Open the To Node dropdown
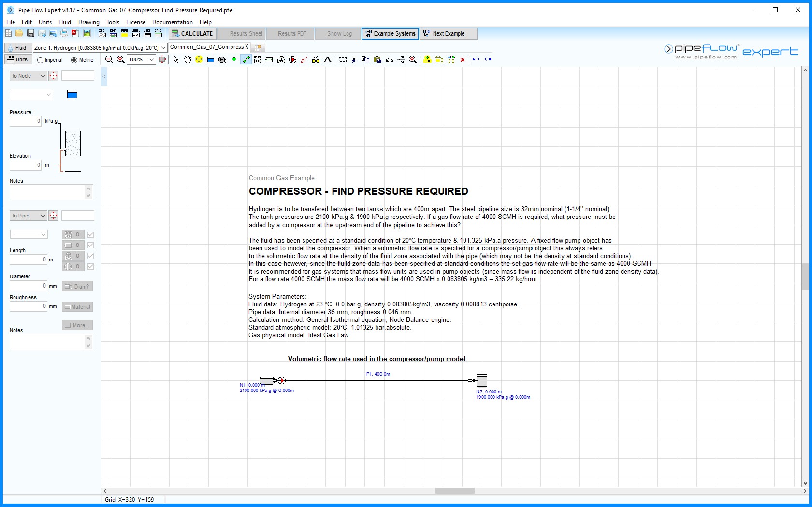Viewport: 812px width, 507px height. (28, 76)
